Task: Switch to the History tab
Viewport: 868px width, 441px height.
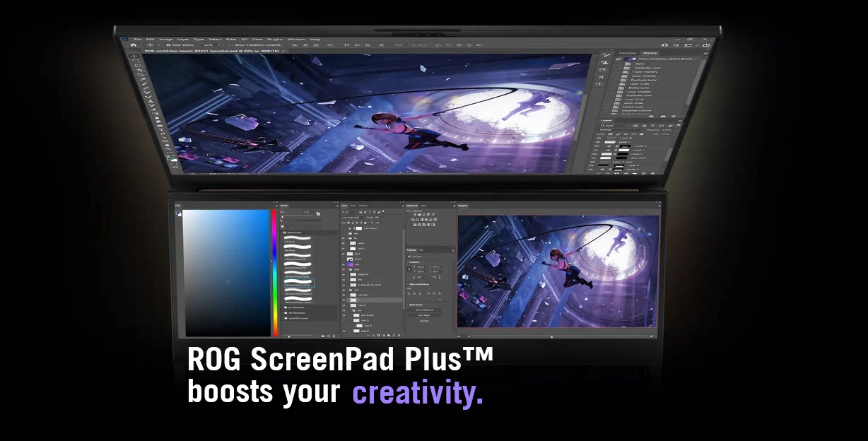Action: [x=650, y=53]
